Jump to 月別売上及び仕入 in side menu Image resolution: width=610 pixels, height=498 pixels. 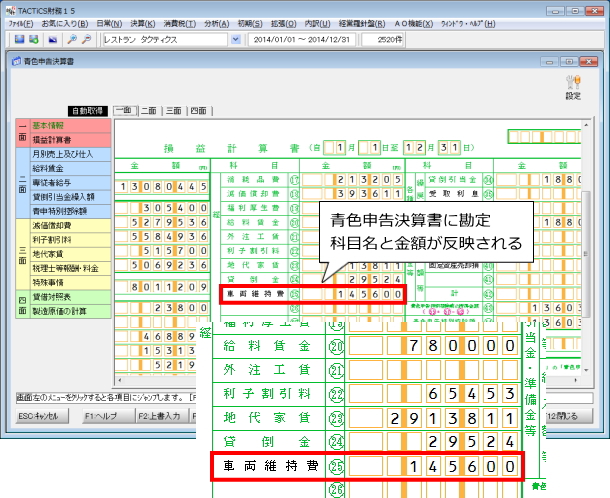click(70, 154)
